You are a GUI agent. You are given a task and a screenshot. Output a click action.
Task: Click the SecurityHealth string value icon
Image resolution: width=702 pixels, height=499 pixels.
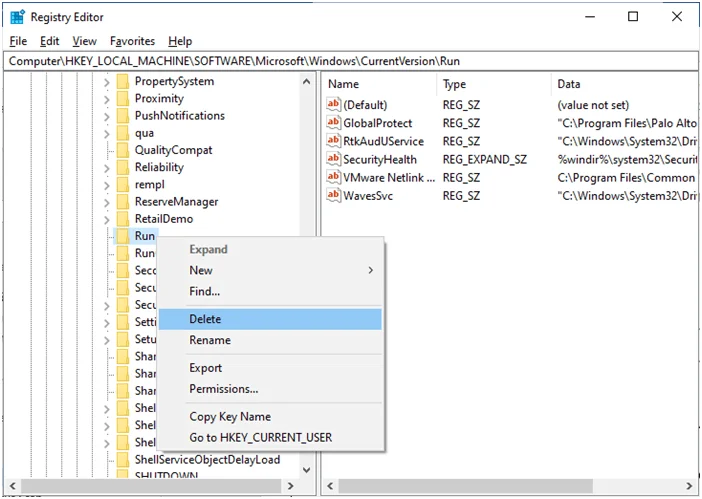pos(333,159)
